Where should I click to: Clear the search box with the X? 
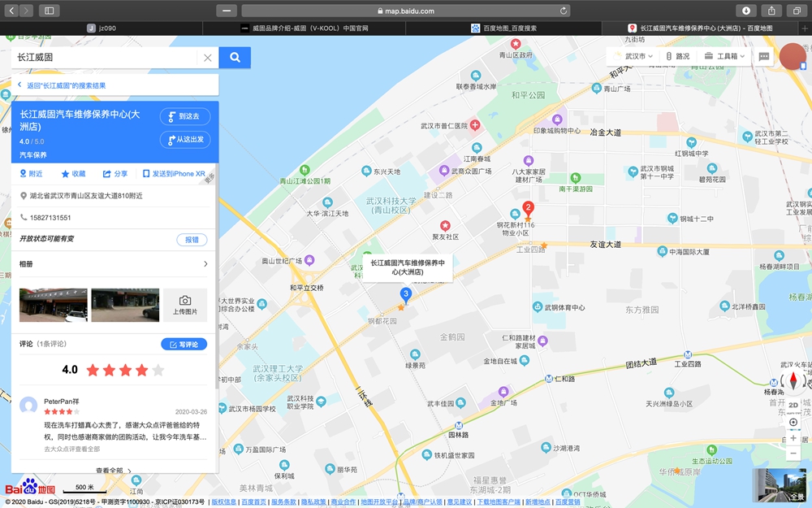(208, 58)
